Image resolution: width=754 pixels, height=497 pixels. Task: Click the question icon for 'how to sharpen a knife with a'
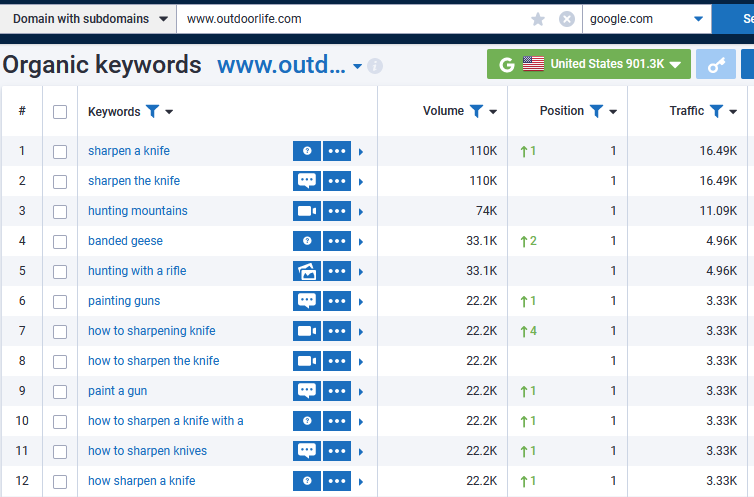tap(307, 421)
